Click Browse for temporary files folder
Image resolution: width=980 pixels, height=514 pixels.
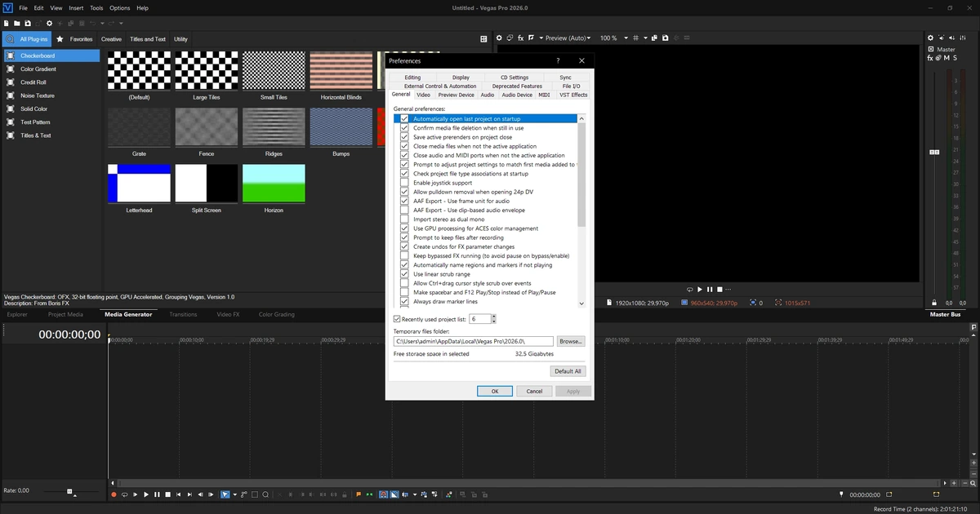coord(571,341)
